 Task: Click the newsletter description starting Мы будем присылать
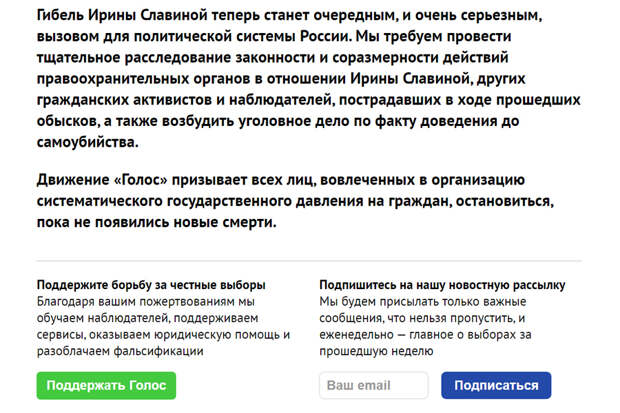click(x=425, y=326)
